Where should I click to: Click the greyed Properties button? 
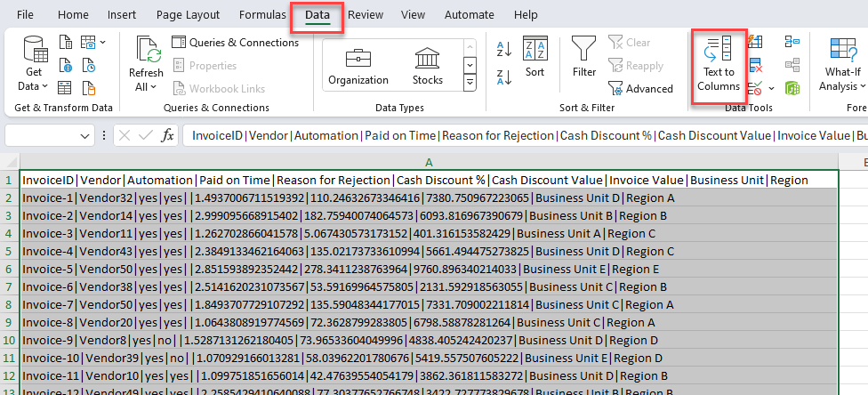click(205, 65)
